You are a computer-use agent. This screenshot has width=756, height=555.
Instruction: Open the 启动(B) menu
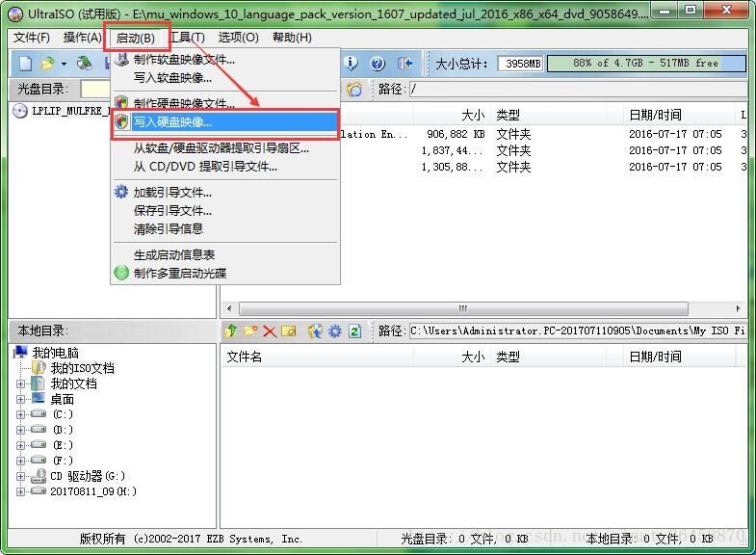[x=136, y=39]
